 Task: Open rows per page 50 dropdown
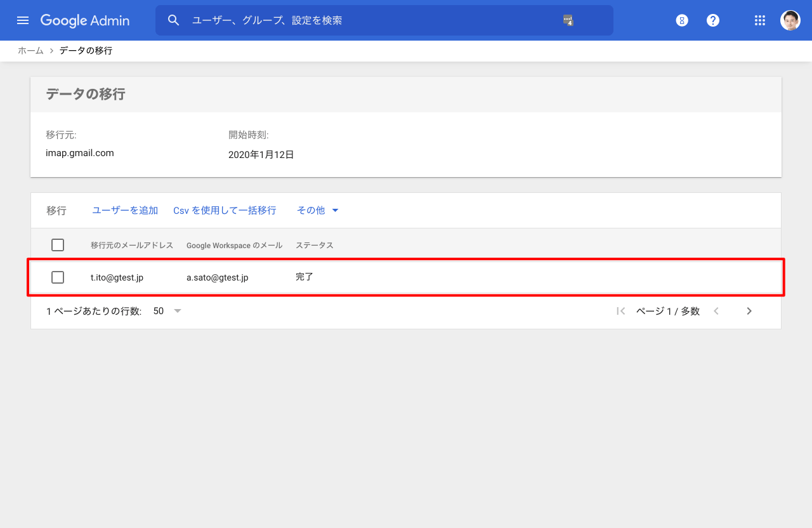click(167, 311)
